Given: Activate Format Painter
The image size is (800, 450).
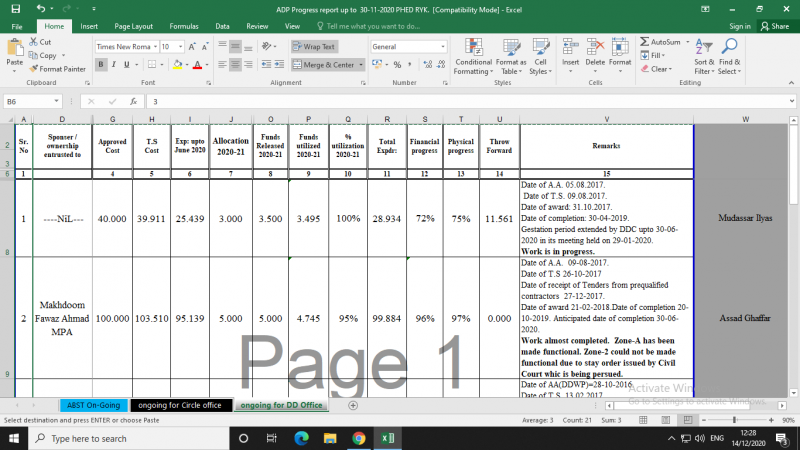Looking at the screenshot, I should 57,69.
